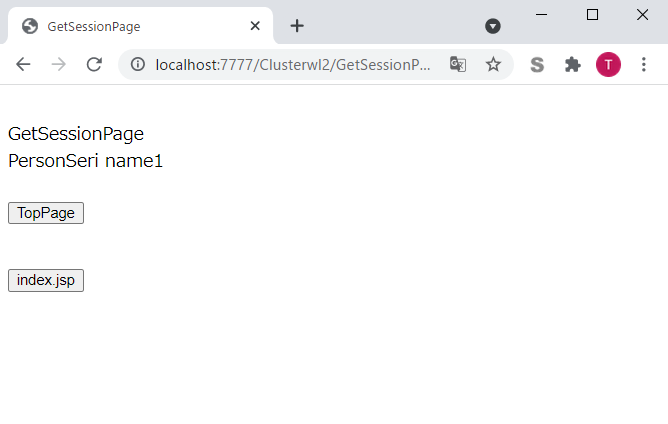Reload the current page

point(94,65)
